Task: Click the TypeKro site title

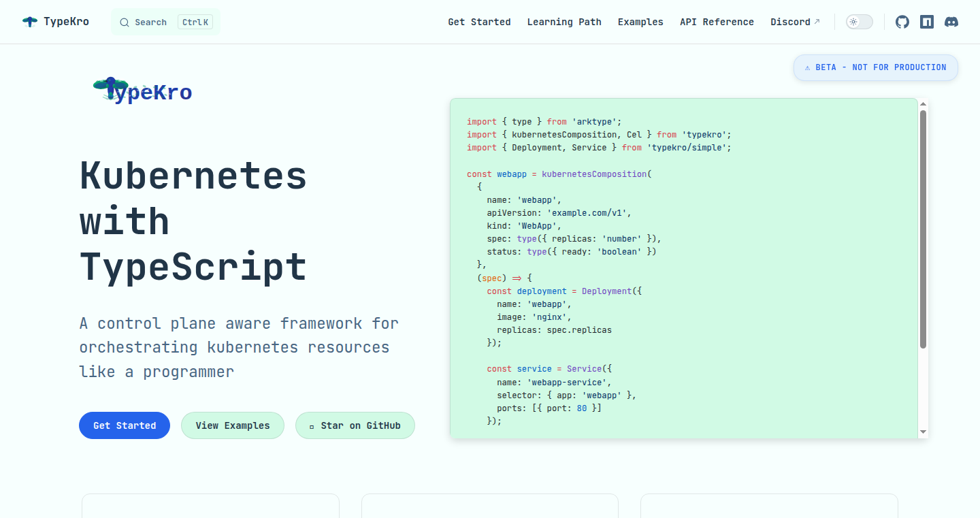Action: click(66, 22)
